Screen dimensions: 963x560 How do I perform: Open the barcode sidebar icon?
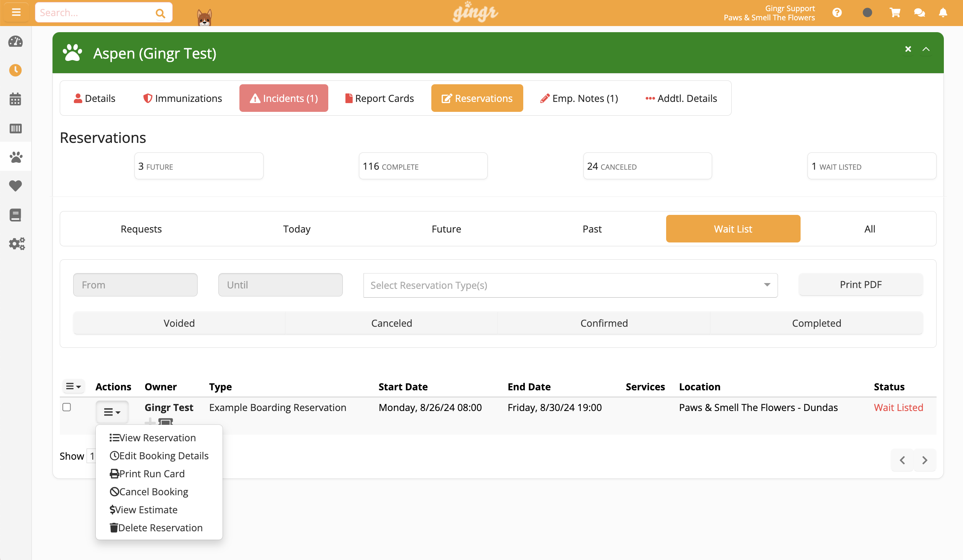[15, 128]
